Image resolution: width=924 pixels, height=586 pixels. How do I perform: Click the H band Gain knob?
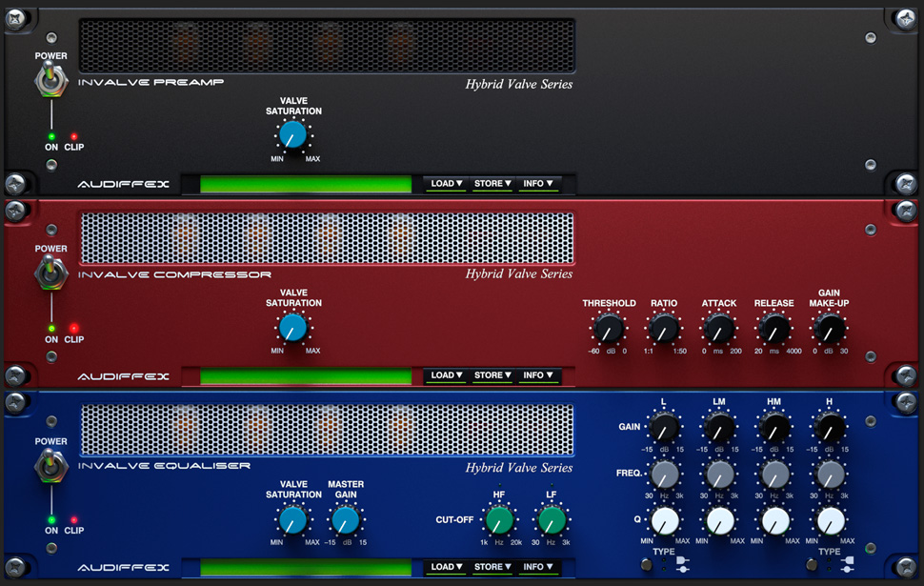pyautogui.click(x=830, y=427)
